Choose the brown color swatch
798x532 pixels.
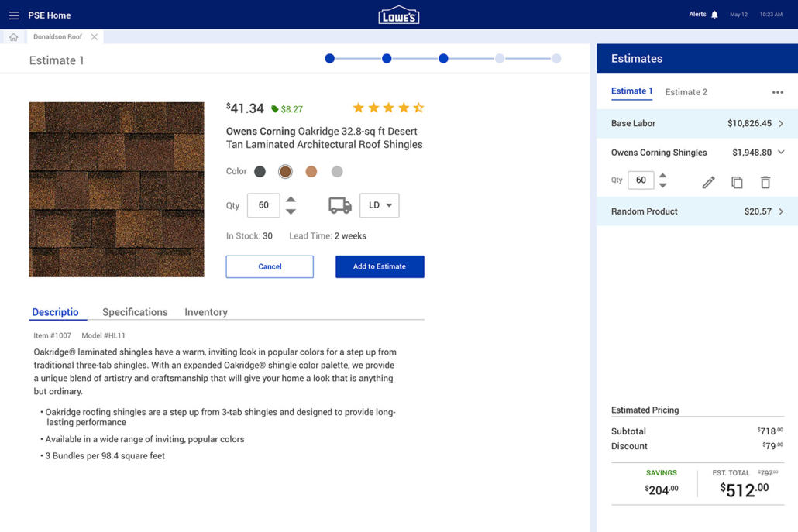pos(286,172)
